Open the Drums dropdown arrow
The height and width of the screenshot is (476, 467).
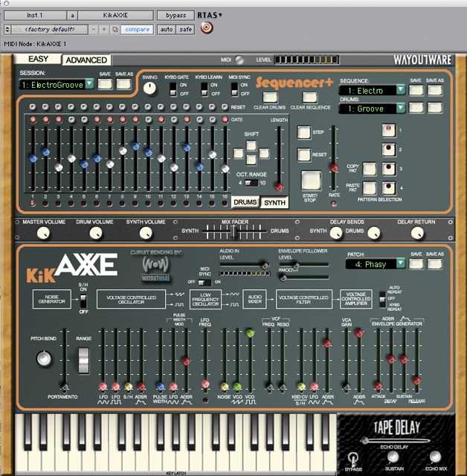401,108
